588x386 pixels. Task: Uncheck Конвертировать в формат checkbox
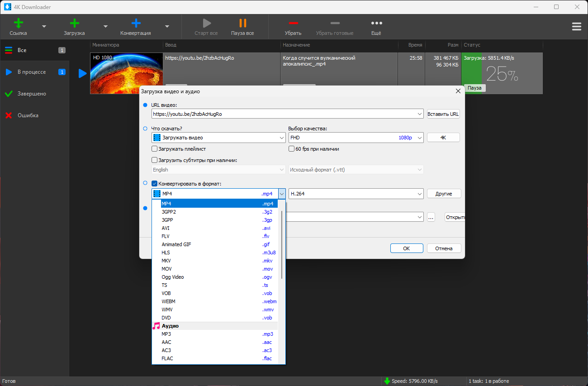tap(155, 184)
